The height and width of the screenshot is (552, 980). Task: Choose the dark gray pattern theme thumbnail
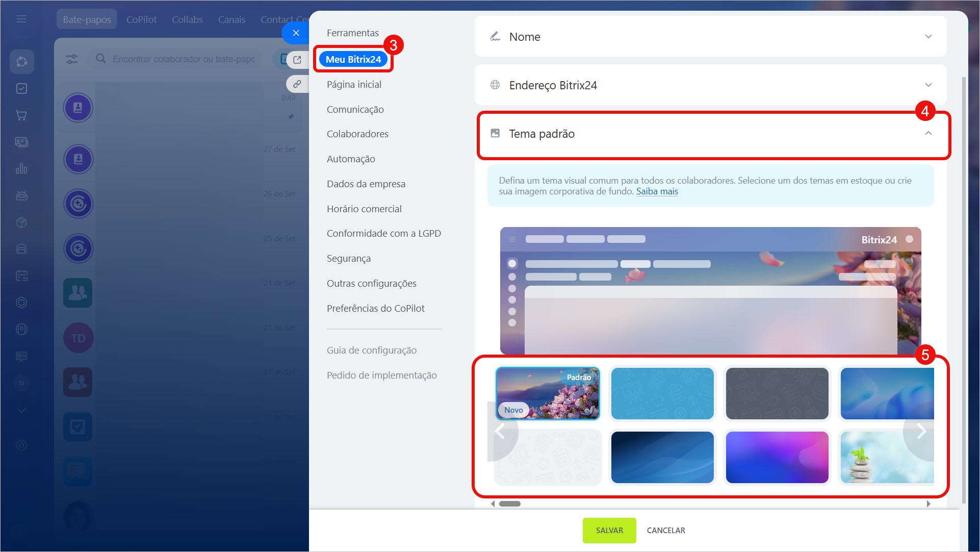point(777,393)
